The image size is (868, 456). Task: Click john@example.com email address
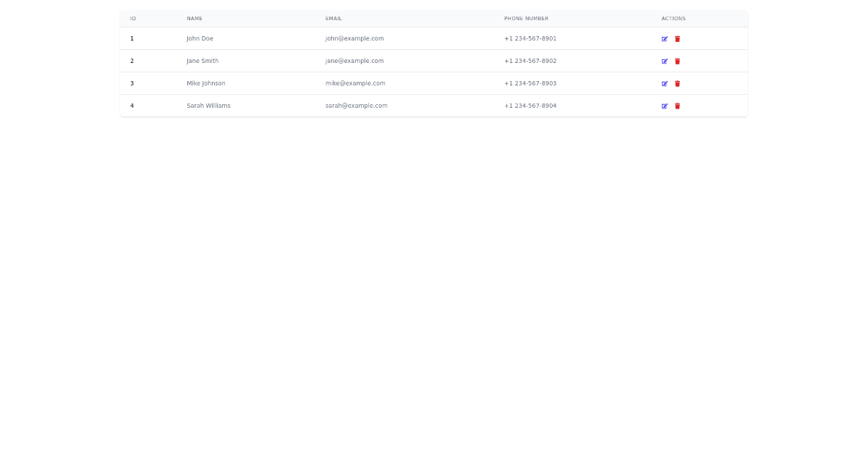click(354, 38)
